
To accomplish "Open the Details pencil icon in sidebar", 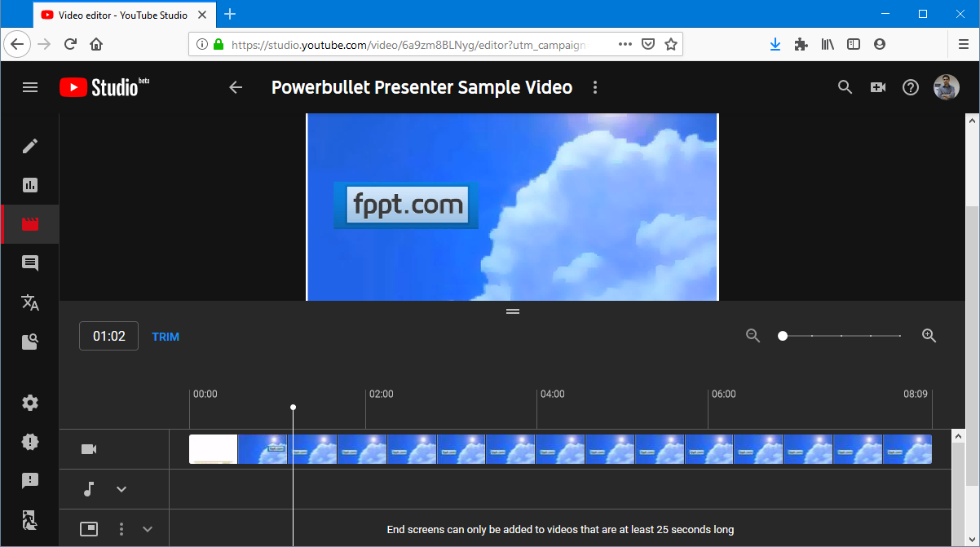I will coord(30,146).
